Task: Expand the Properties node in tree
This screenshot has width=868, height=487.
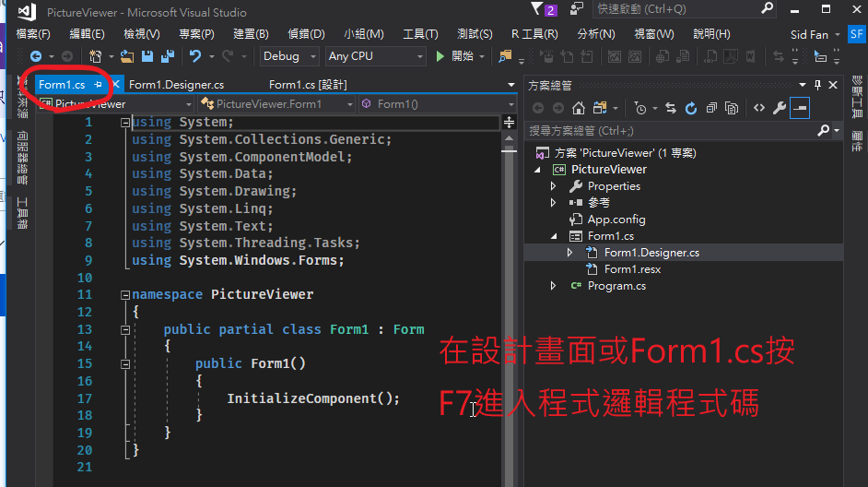Action: pyautogui.click(x=553, y=186)
